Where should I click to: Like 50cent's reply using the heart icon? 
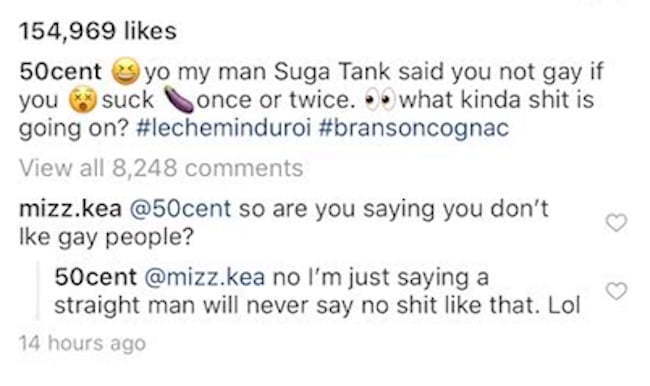[x=616, y=291]
